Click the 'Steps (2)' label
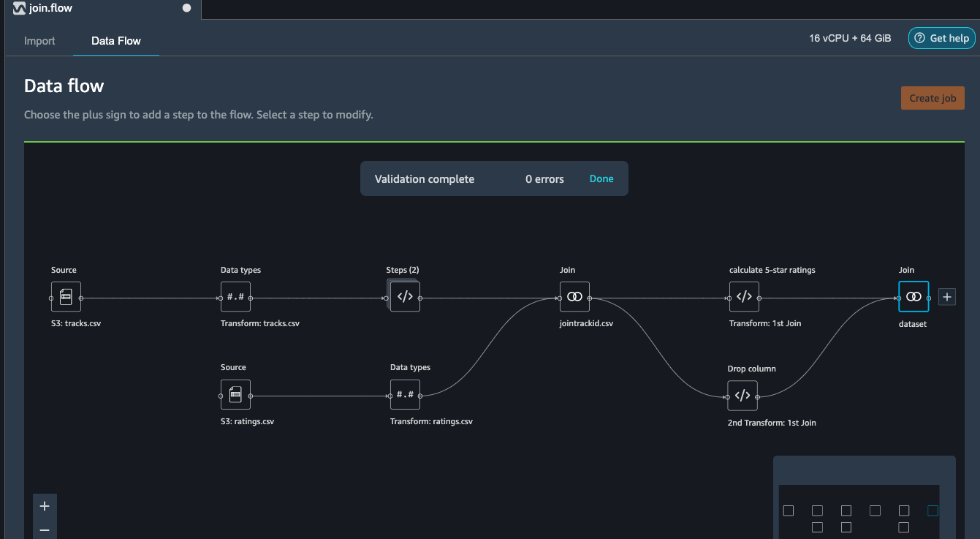Image resolution: width=980 pixels, height=539 pixels. 402,270
